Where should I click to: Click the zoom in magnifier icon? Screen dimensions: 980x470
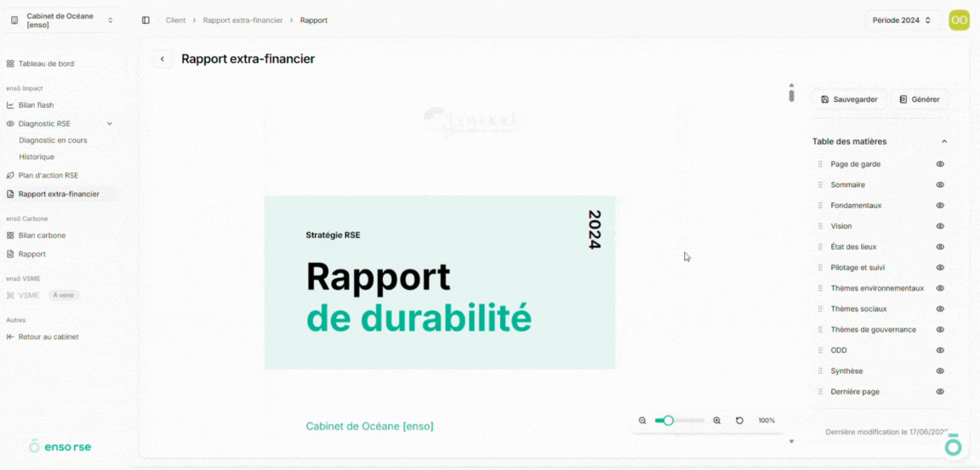click(717, 421)
